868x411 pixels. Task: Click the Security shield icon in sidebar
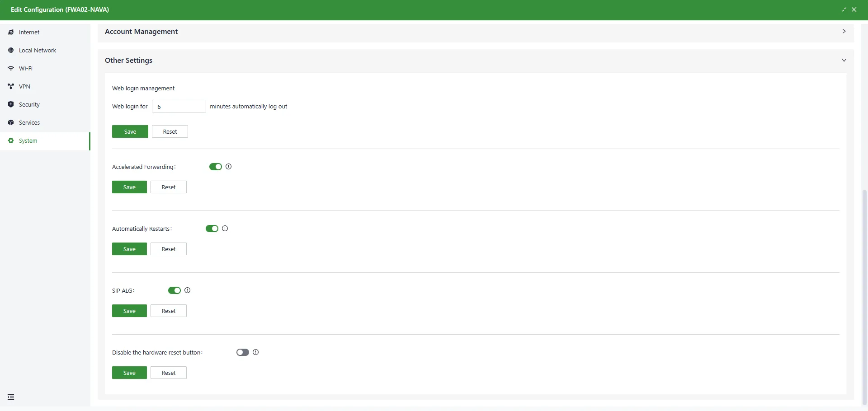[11, 104]
